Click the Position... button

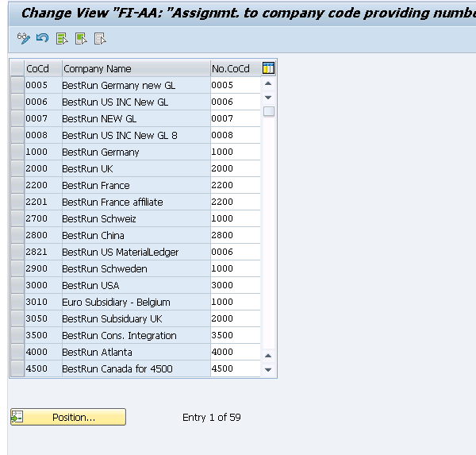68,417
